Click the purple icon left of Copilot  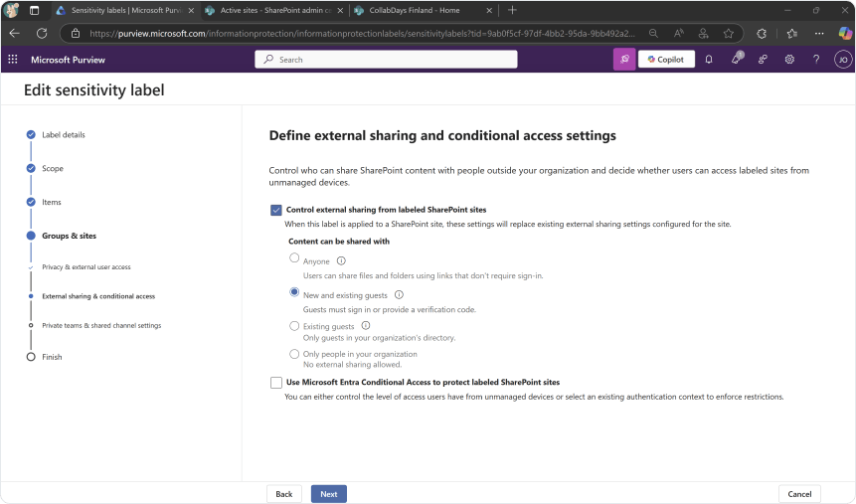click(624, 60)
